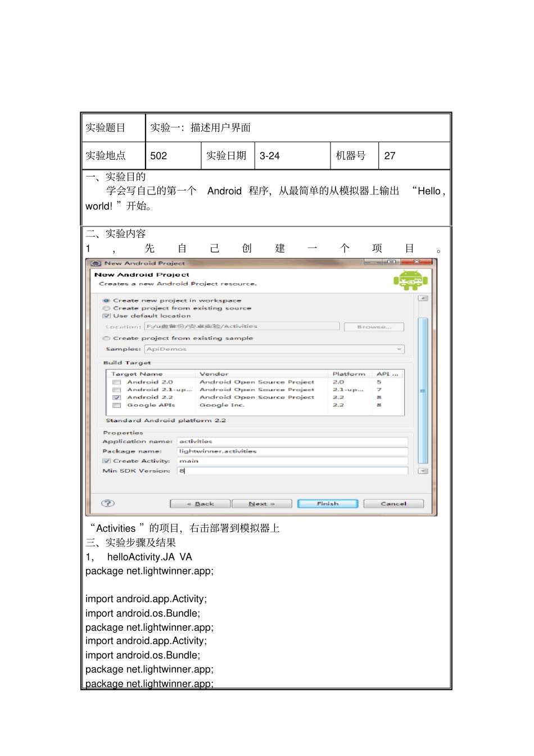Click the New Android Project title bar icon
This screenshot has width=534, height=756.
[x=96, y=263]
